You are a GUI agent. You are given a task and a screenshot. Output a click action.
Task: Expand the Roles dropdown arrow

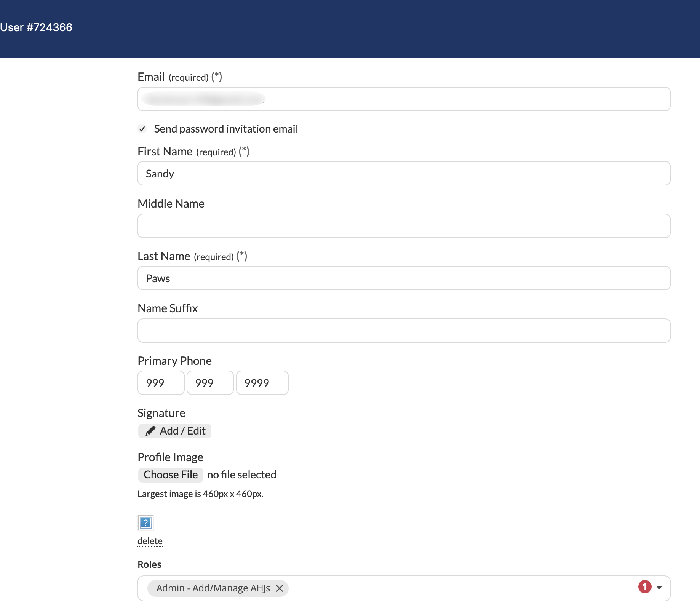pyautogui.click(x=659, y=588)
